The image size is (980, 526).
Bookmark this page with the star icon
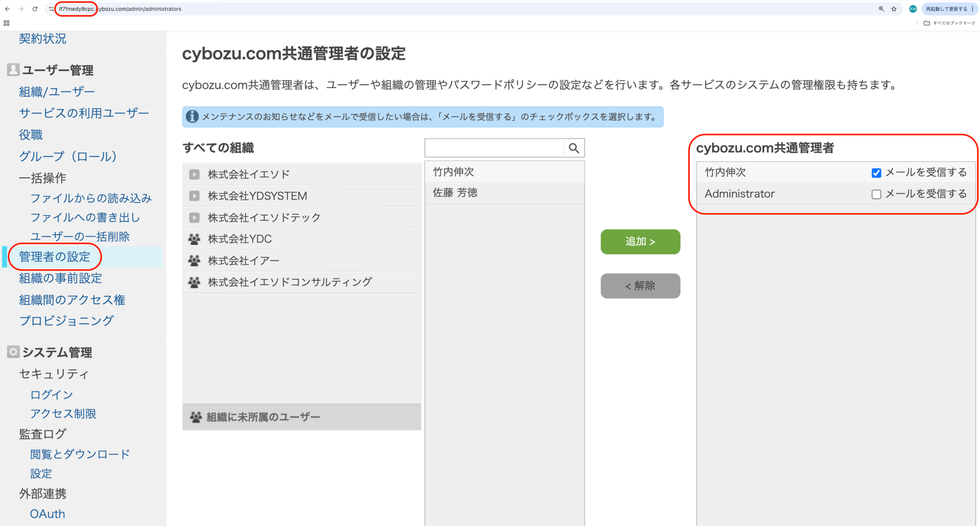point(894,9)
